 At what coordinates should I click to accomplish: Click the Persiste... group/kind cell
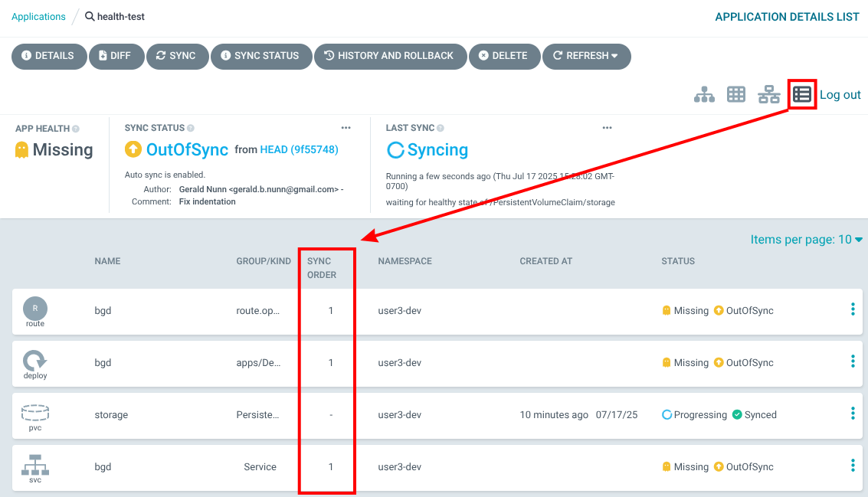point(257,415)
